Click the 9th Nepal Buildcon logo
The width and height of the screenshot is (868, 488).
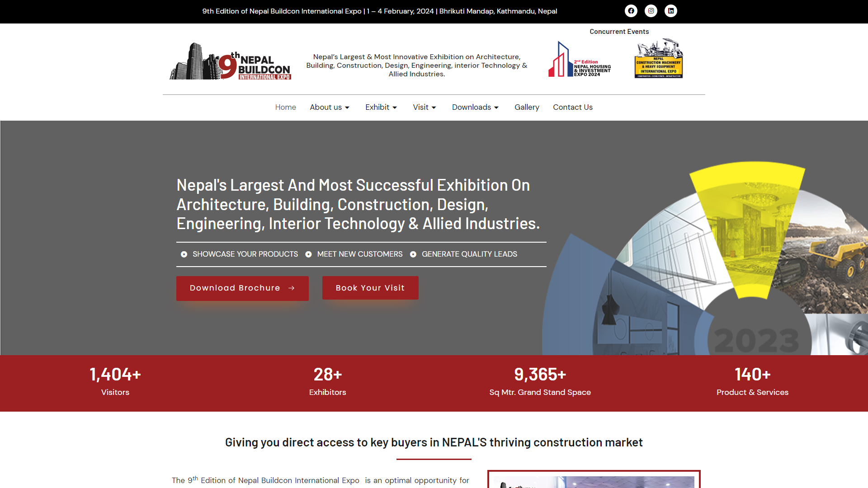tap(230, 61)
